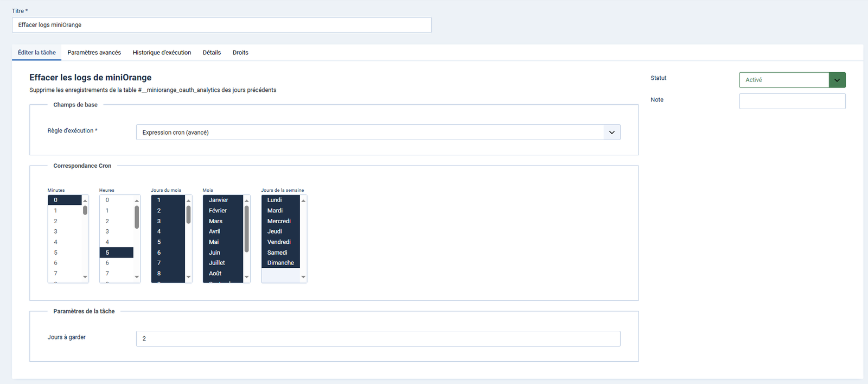Click scroll up arrow in Jours de la semaine
This screenshot has height=384, width=868.
(x=303, y=200)
